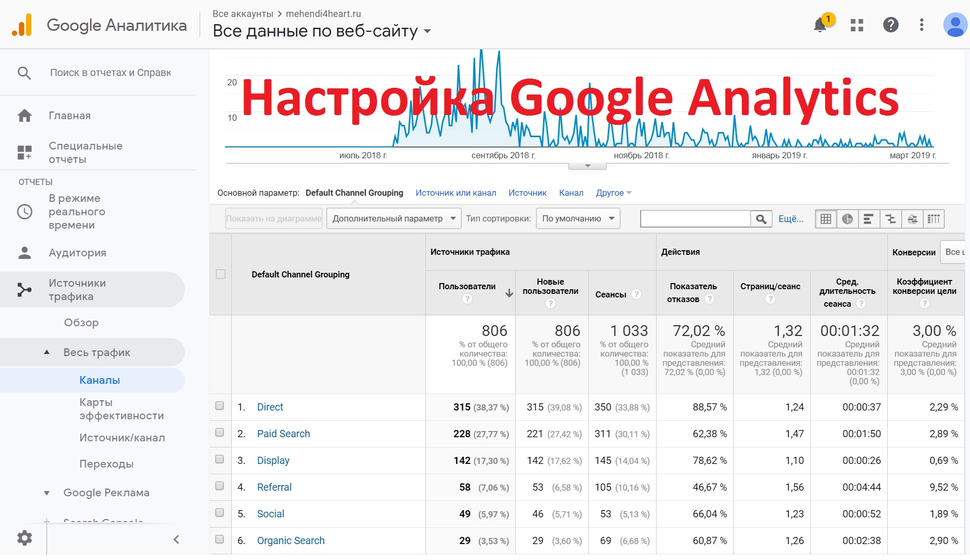Click the Сеансы column header
Viewport: 970px width, 560px height.
click(611, 294)
